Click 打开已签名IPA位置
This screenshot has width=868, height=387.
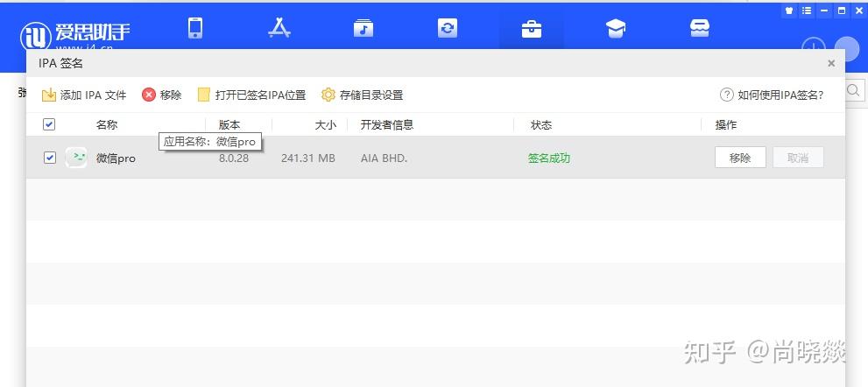252,95
